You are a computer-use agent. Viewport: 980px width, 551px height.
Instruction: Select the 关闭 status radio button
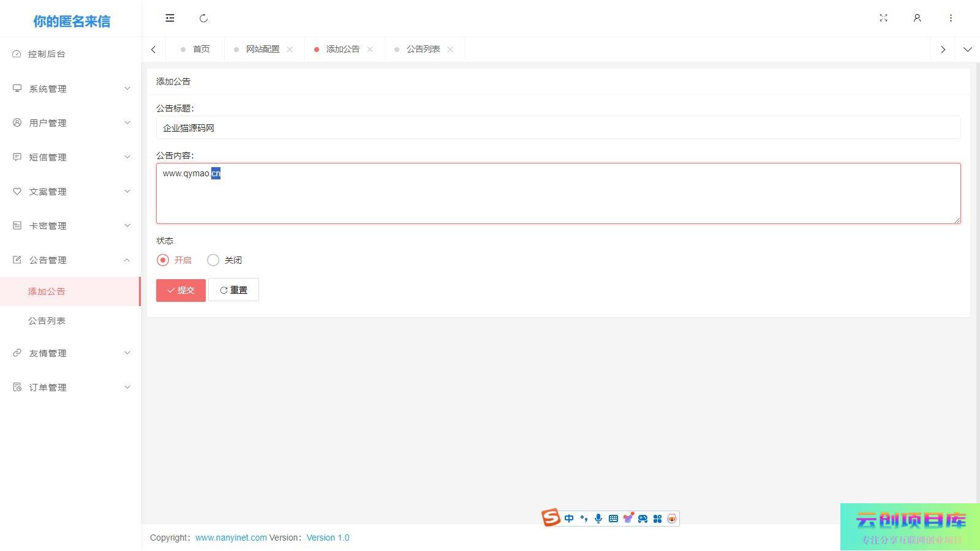coord(213,260)
